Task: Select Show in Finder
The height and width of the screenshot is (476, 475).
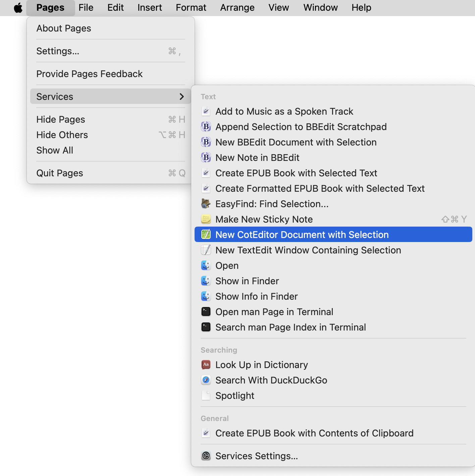Action: click(333, 281)
